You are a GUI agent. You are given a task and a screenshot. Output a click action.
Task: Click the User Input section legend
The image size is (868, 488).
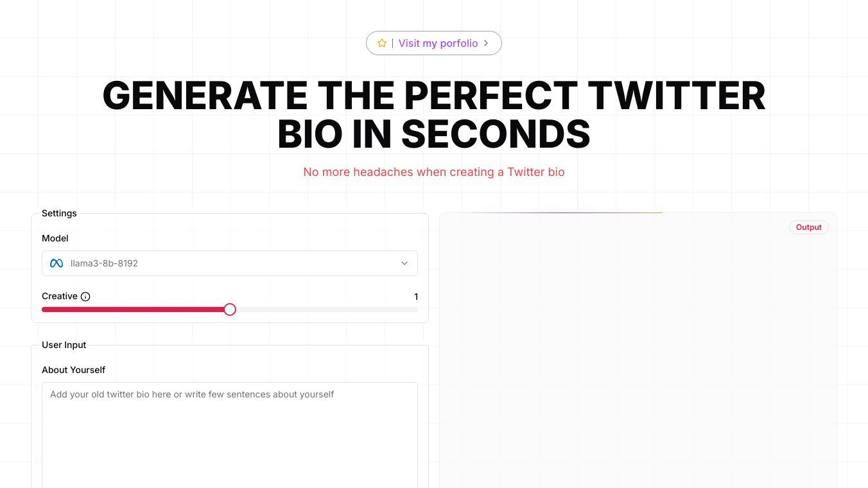(x=64, y=345)
